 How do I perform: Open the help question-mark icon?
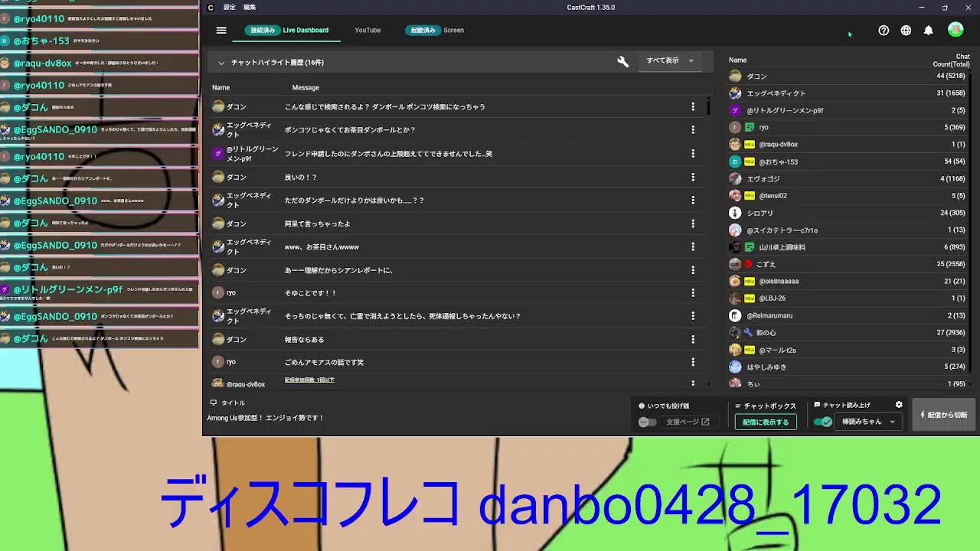tap(884, 31)
